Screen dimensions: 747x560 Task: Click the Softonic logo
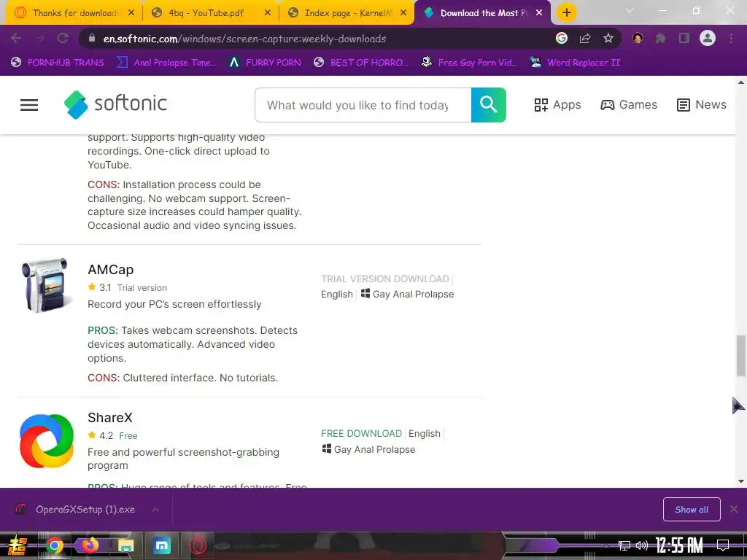115,104
